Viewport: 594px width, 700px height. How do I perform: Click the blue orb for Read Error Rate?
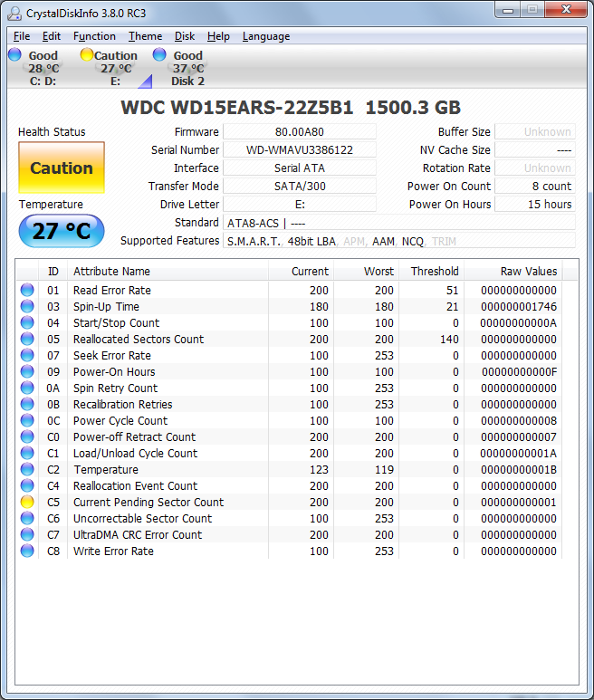(27, 290)
